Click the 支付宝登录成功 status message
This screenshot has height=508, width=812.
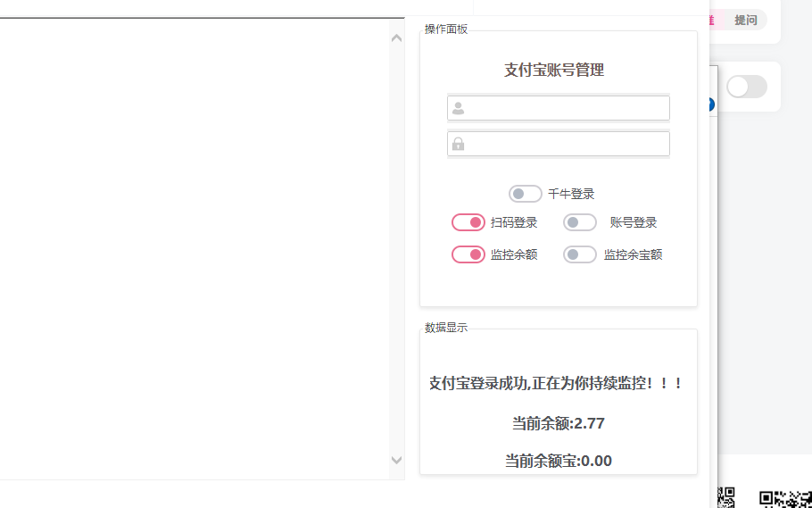pos(556,384)
